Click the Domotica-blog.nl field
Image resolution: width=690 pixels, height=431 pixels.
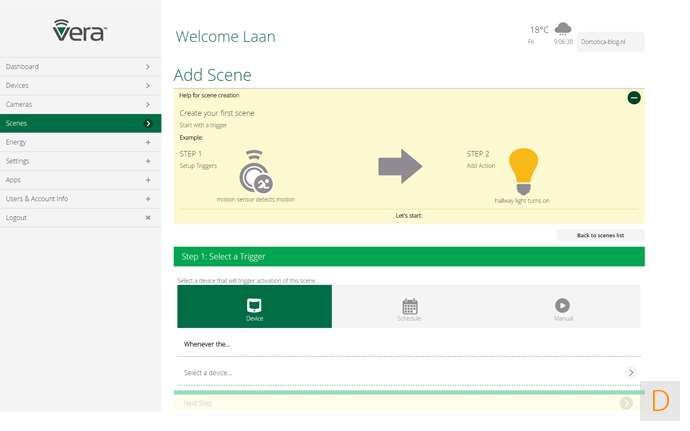tap(610, 42)
